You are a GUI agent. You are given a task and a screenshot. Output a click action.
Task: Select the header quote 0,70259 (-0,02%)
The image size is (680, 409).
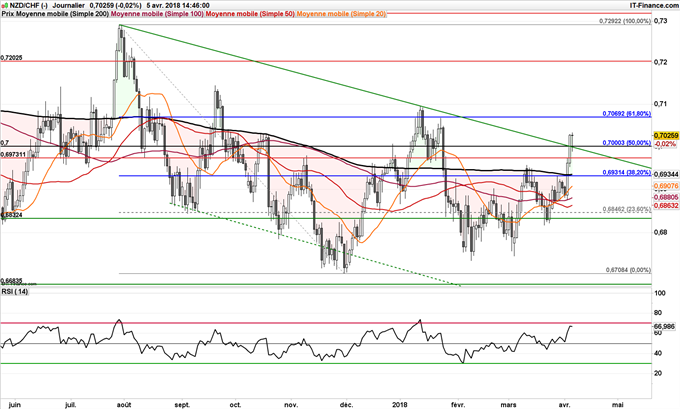click(115, 6)
